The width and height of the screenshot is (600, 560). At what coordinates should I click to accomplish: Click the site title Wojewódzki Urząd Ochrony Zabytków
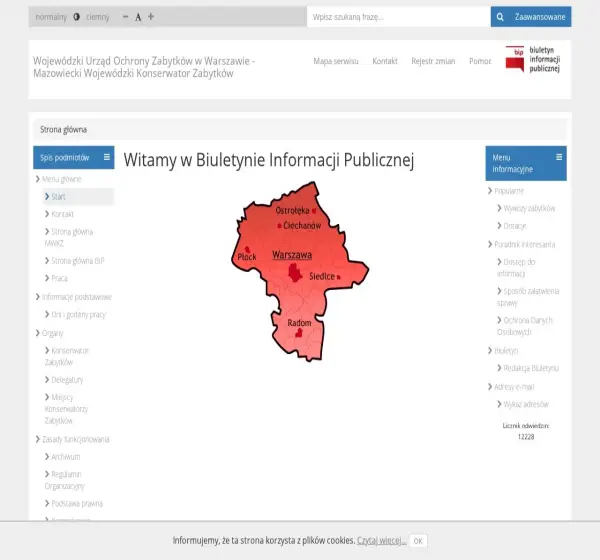point(144,67)
